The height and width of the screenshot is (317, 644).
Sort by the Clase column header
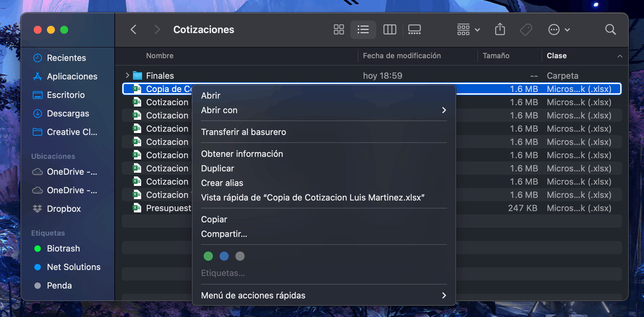tap(557, 56)
